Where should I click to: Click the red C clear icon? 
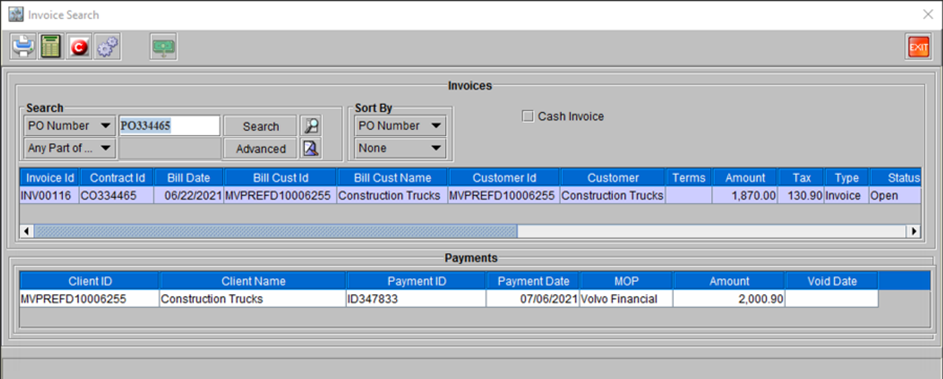79,47
